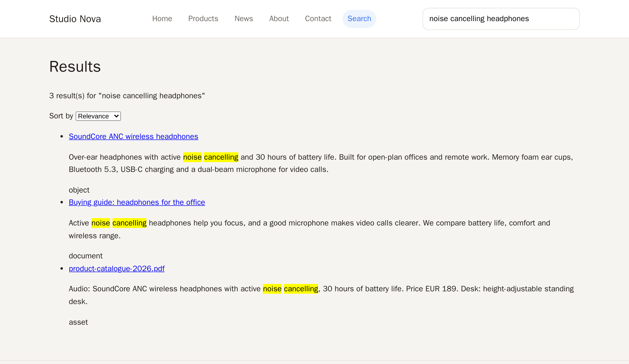This screenshot has width=629, height=364.
Task: Click the 'document' type label
Action: 86,256
